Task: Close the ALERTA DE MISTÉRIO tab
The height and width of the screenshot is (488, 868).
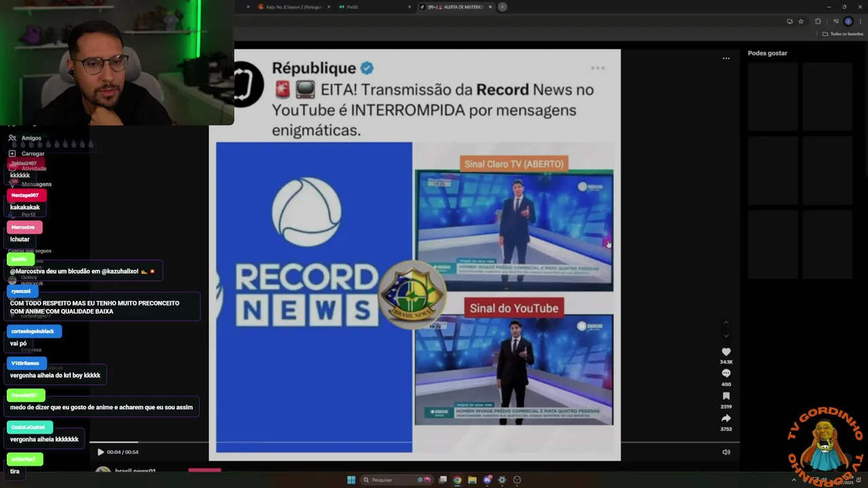Action: click(x=490, y=7)
